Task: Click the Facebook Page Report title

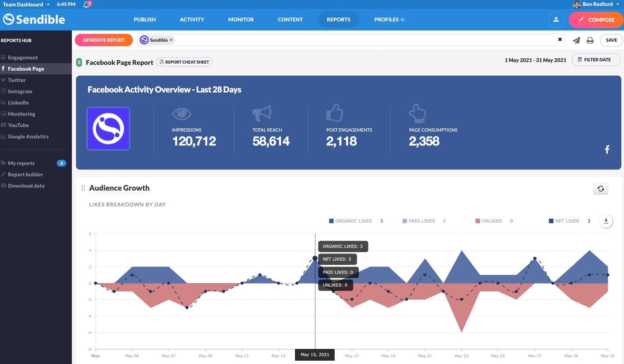Action: 119,62
